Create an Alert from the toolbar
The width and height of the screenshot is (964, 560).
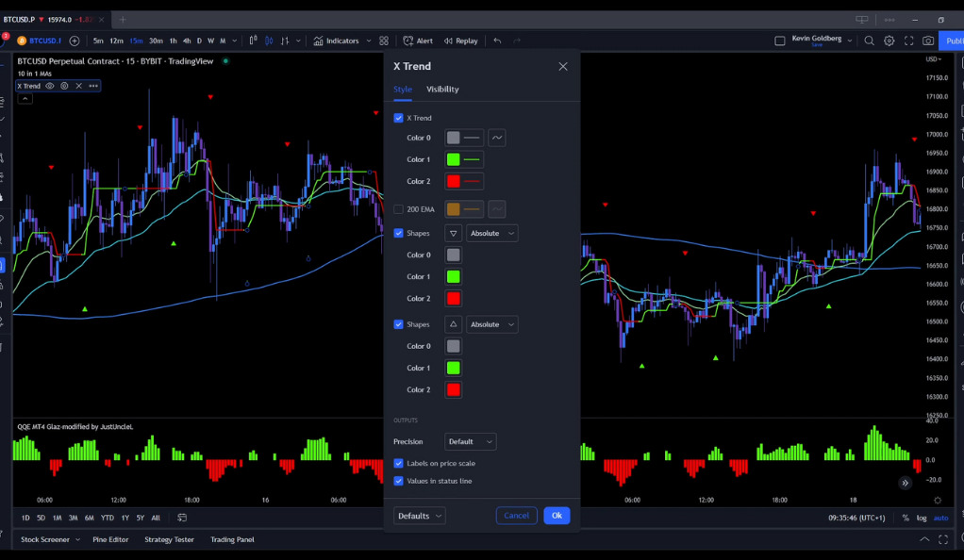(418, 41)
